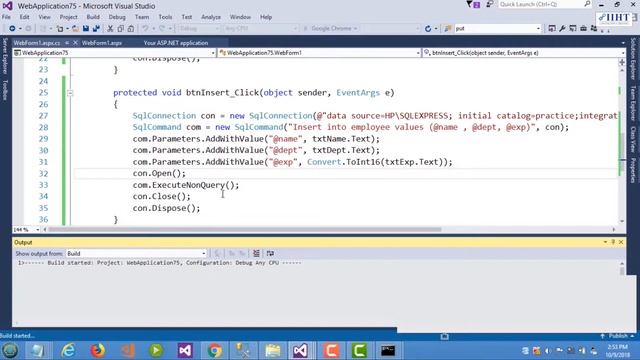Image resolution: width=640 pixels, height=360 pixels.
Task: Click the Navigate Backward arrow icon
Action: [12, 29]
